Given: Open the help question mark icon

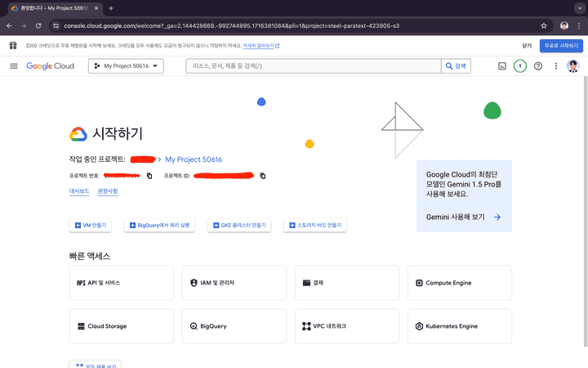Looking at the screenshot, I should [x=538, y=66].
